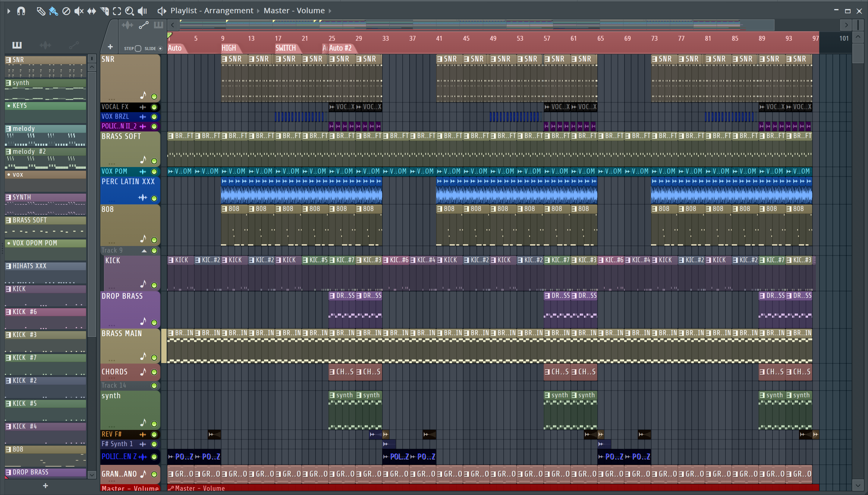Show audio clips in picker panel
This screenshot has height=495, width=868.
click(x=45, y=45)
